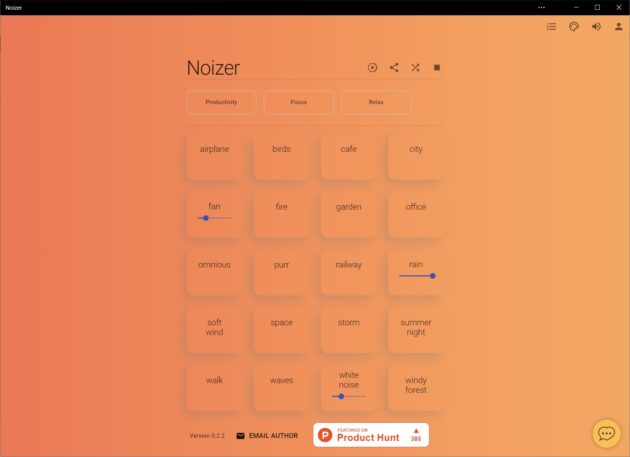This screenshot has height=457, width=630.
Task: Open the chat feedback bubble
Action: pyautogui.click(x=606, y=433)
